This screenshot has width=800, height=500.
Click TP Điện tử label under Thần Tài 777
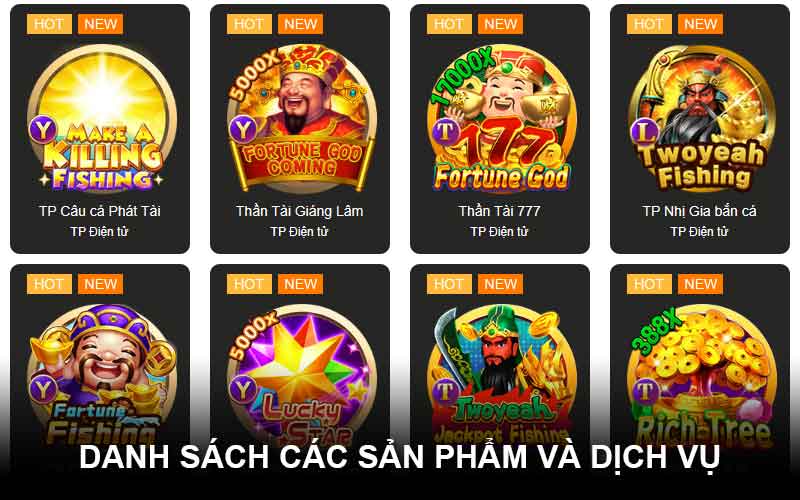pyautogui.click(x=499, y=232)
